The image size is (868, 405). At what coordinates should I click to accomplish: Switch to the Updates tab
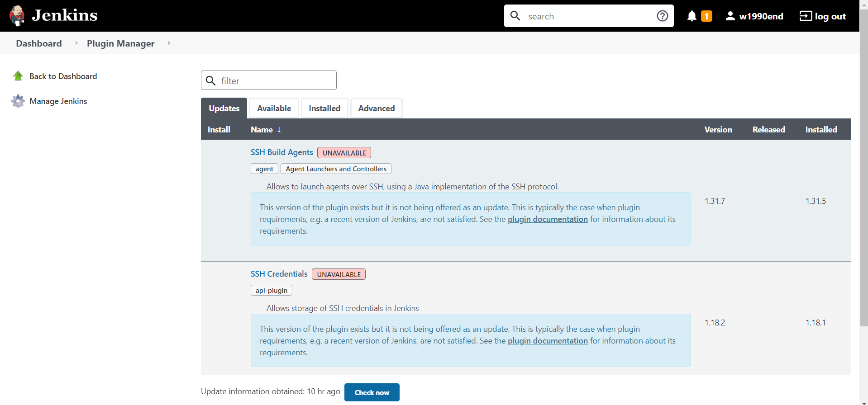224,108
